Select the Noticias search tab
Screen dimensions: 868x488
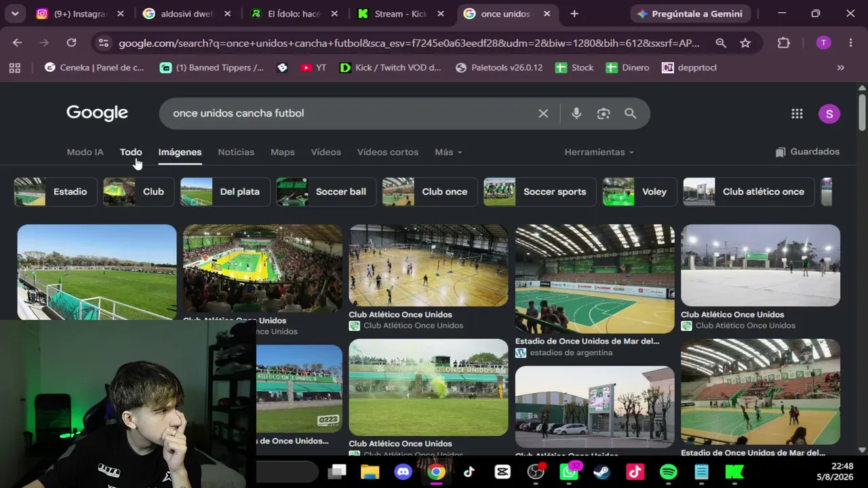click(236, 152)
